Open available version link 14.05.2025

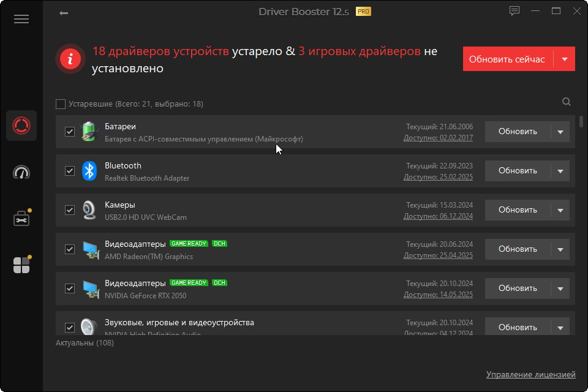tap(438, 295)
